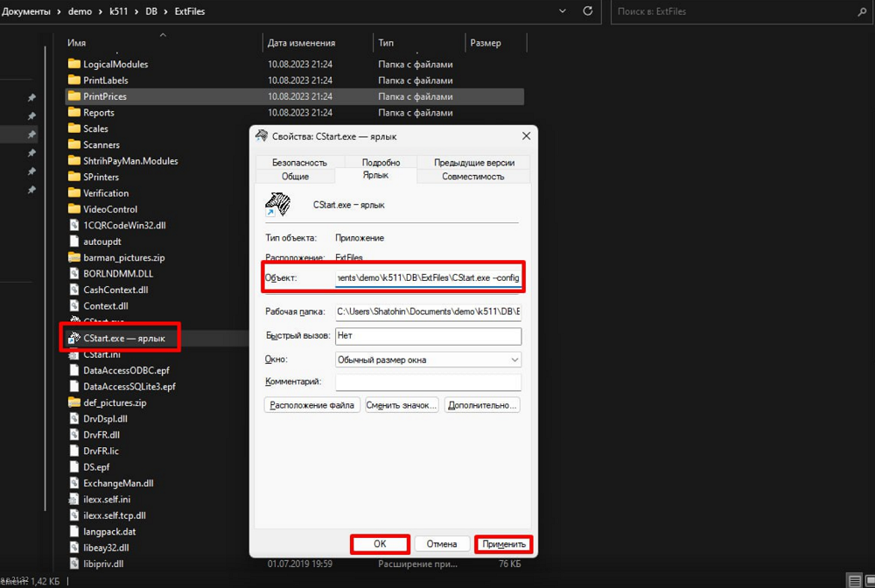The width and height of the screenshot is (875, 588).
Task: Click the Применить button
Action: [504, 544]
